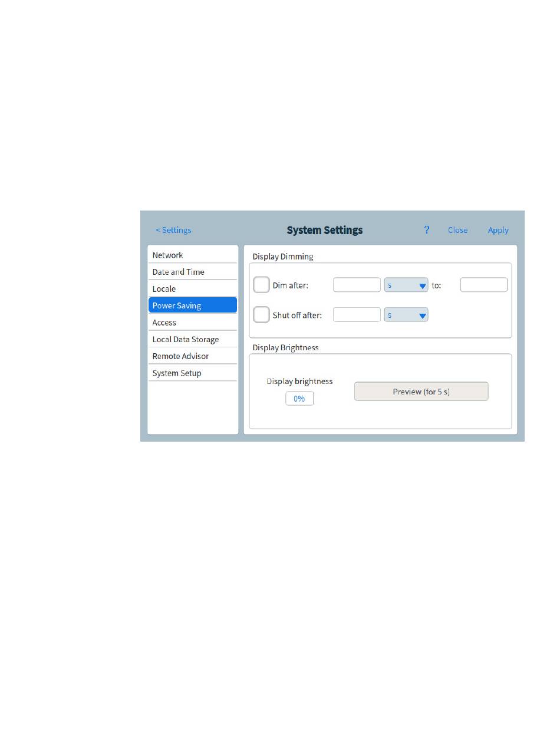Apply the system settings
The image size is (560, 743).
pos(498,230)
